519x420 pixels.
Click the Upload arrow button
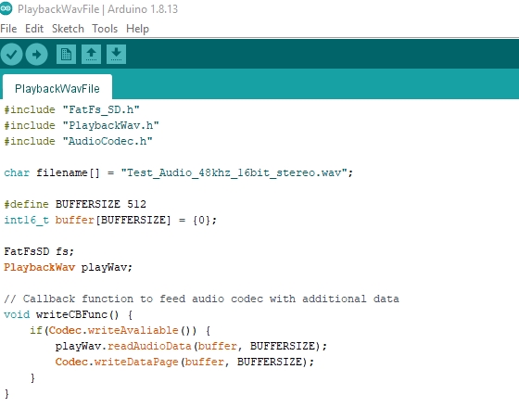[x=36, y=55]
